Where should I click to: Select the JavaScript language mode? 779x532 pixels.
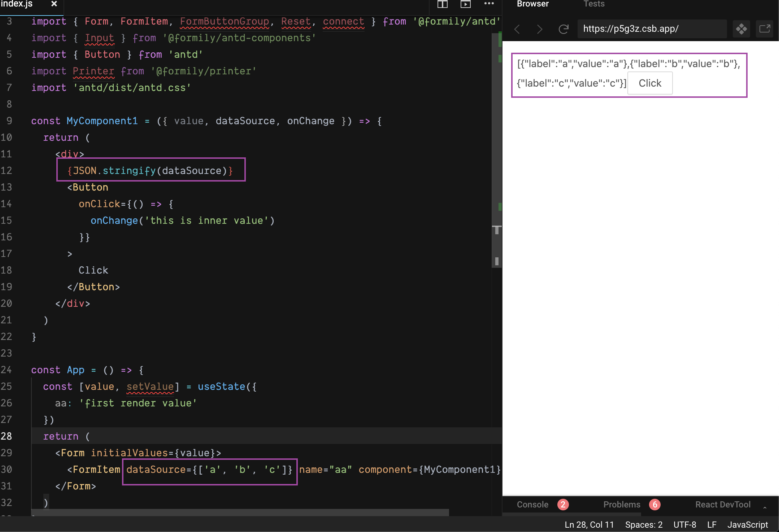pyautogui.click(x=747, y=524)
